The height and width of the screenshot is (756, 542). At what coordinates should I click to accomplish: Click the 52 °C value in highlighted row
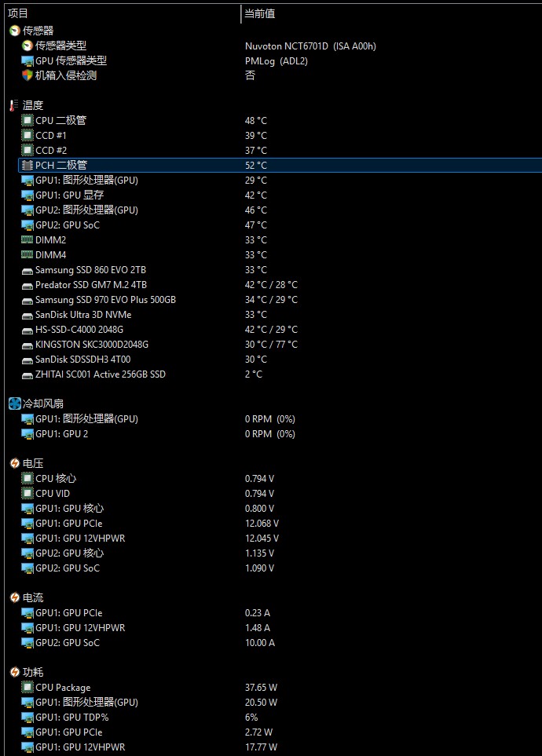tap(256, 166)
